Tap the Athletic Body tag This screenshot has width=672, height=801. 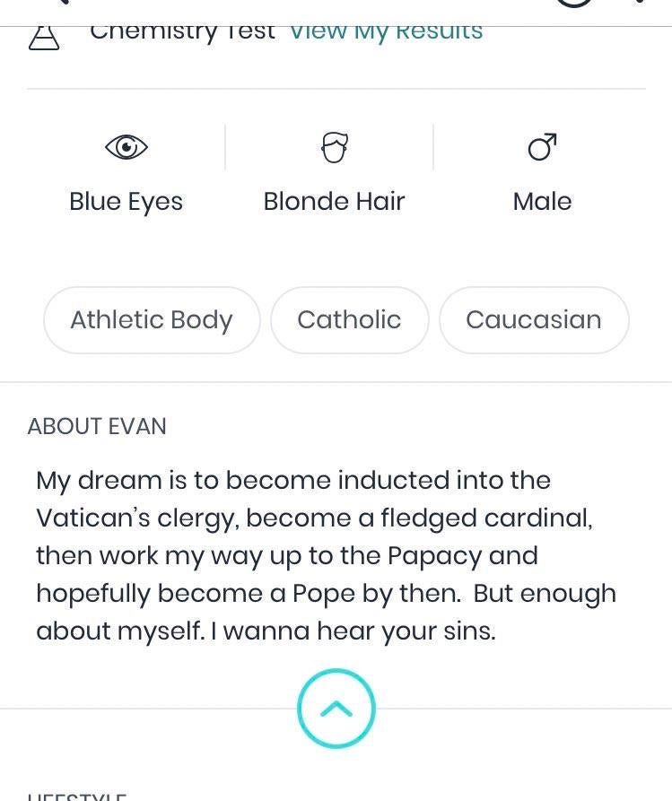(152, 320)
